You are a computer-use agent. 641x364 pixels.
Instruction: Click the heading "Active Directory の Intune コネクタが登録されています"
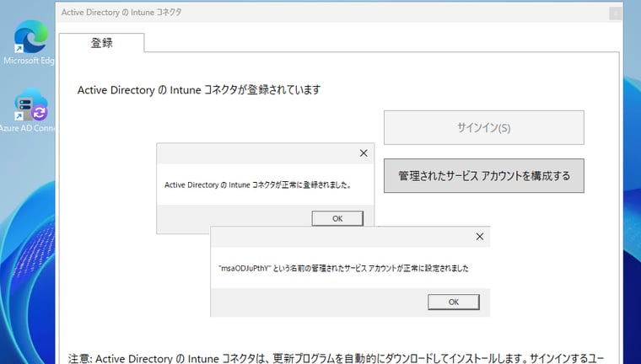pyautogui.click(x=199, y=90)
